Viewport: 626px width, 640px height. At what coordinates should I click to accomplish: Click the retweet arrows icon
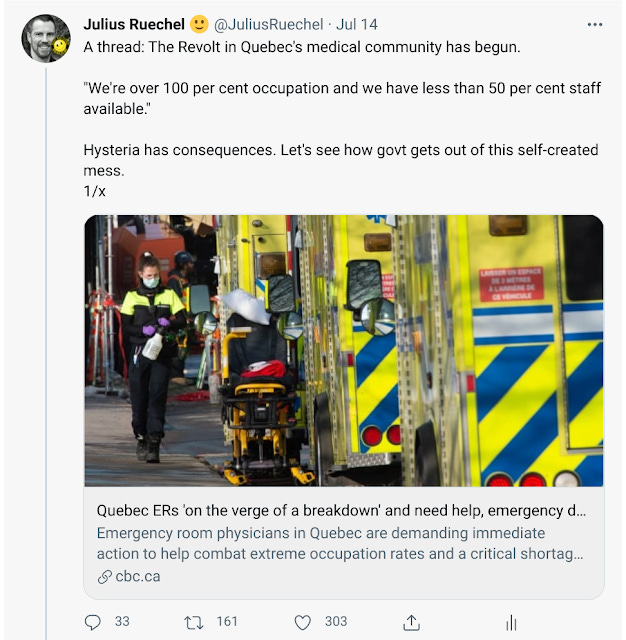193,623
